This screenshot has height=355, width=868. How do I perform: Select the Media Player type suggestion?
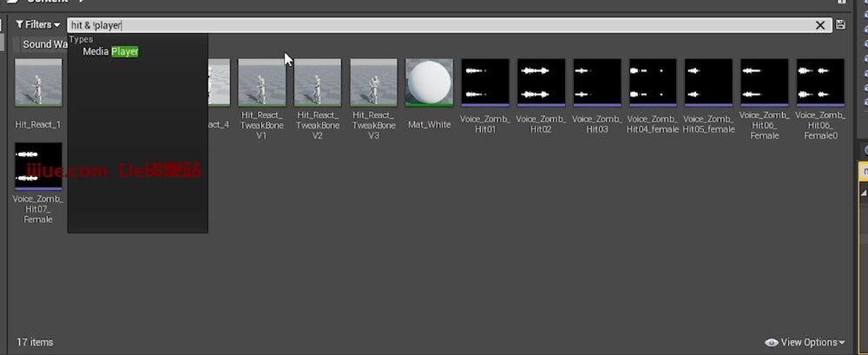(110, 52)
